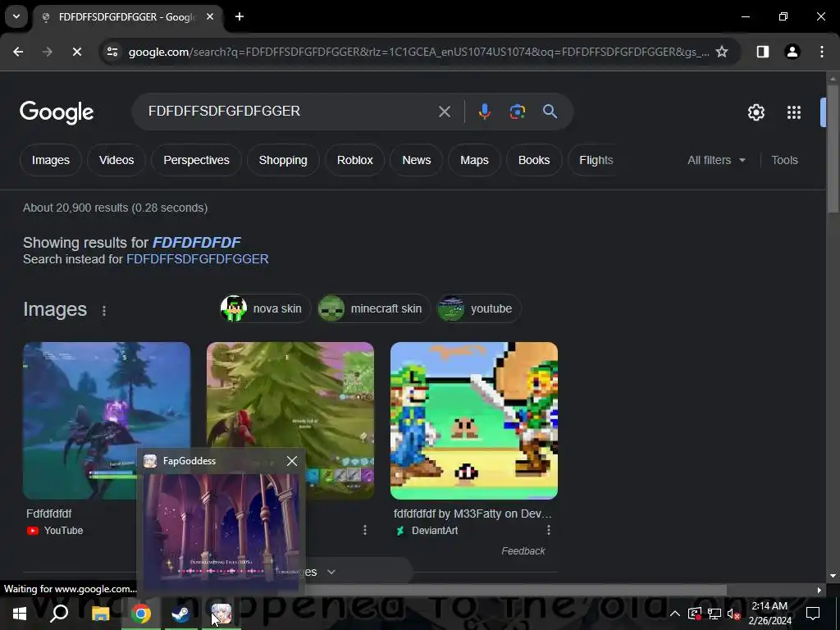
Task: Open the Windows notification center
Action: [x=813, y=614]
